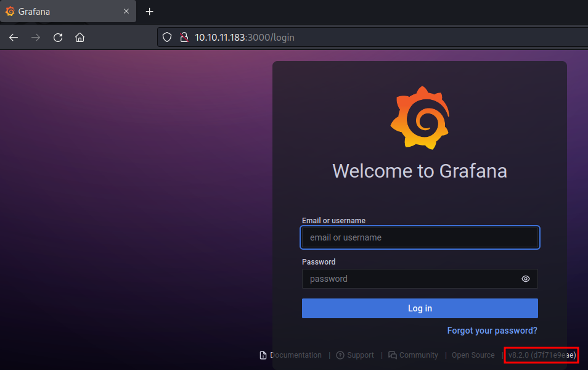Click the browser forward arrow
Viewport: 588px width, 370px height.
click(36, 38)
